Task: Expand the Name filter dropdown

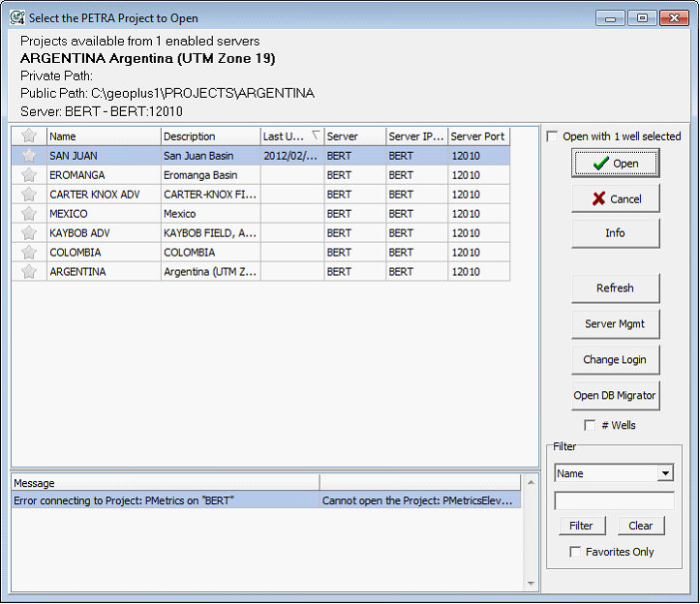Action: [664, 473]
